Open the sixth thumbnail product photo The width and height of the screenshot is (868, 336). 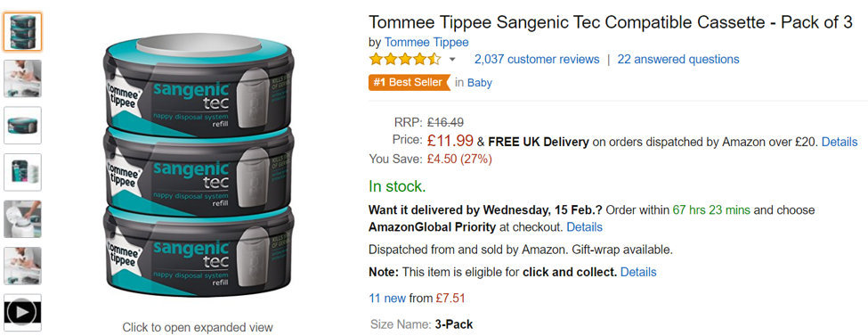pos(22,266)
